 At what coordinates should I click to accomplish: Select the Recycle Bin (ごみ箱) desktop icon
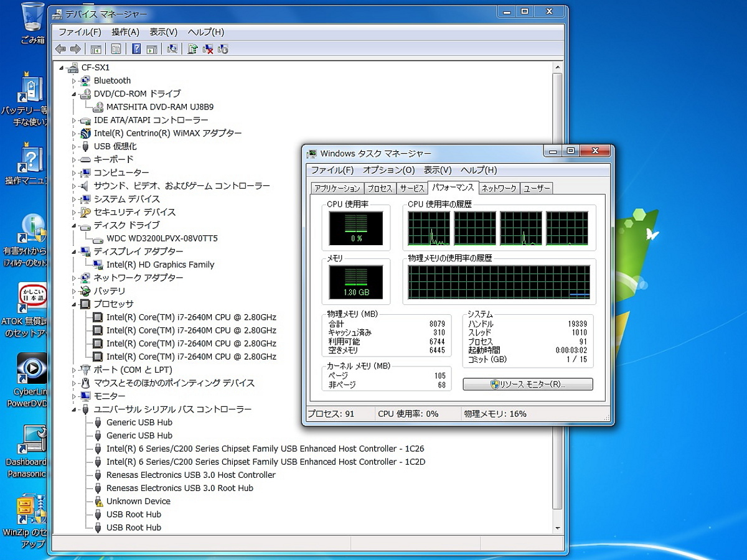tap(32, 24)
